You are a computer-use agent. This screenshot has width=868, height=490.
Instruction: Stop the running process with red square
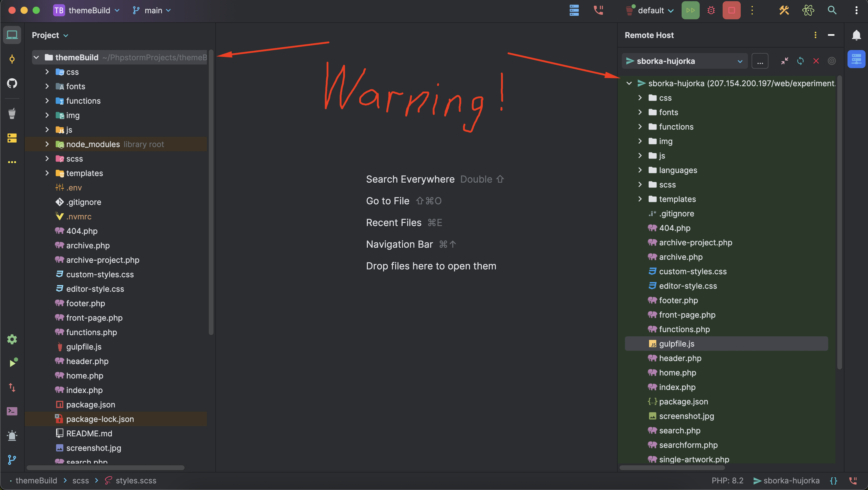point(732,10)
